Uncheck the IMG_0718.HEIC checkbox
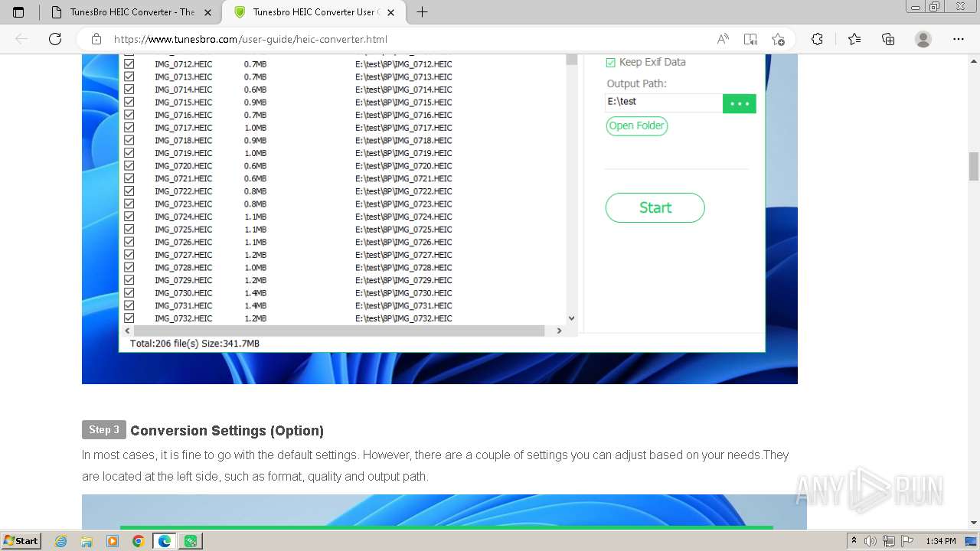Screen dimensions: 980x551 [x=129, y=141]
